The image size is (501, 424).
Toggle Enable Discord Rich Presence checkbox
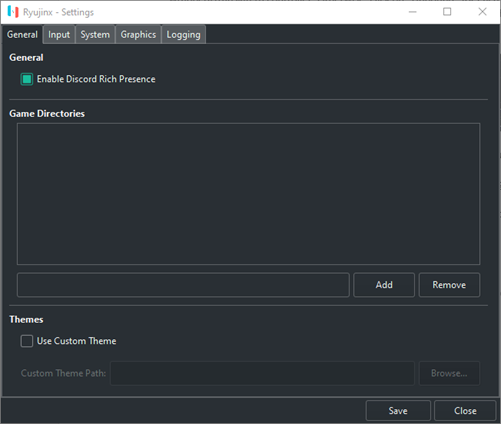(x=27, y=79)
